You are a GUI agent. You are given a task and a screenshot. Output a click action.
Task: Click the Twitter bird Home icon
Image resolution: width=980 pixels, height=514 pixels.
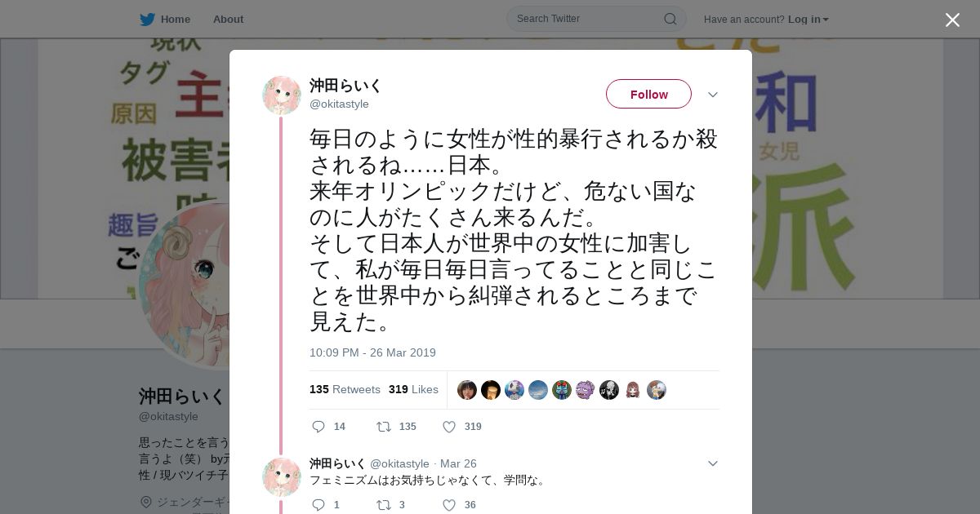click(x=147, y=19)
